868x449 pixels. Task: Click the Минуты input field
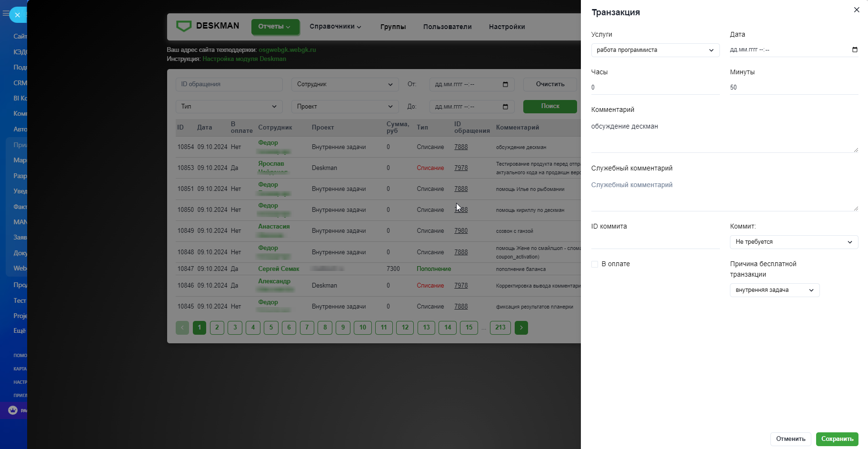794,88
